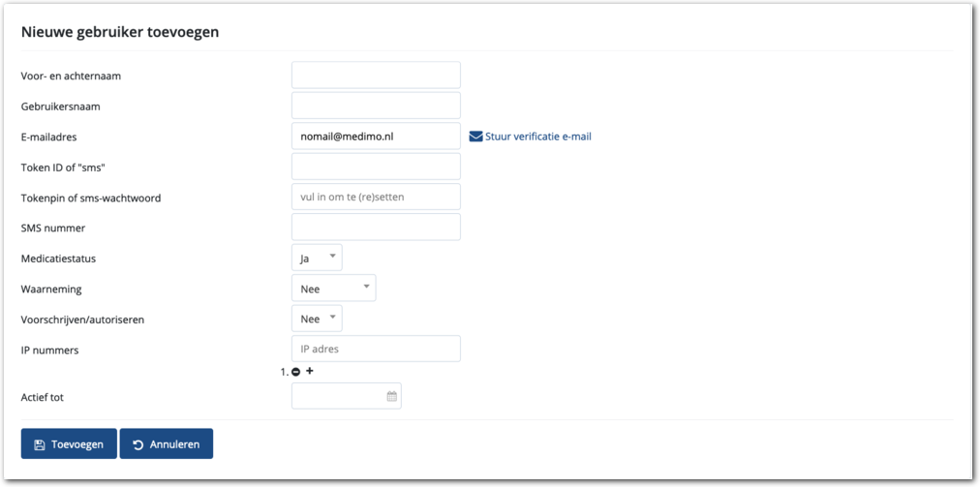The height and width of the screenshot is (487, 980).
Task: Click into the Gebruikersnaam input field
Action: (x=376, y=106)
